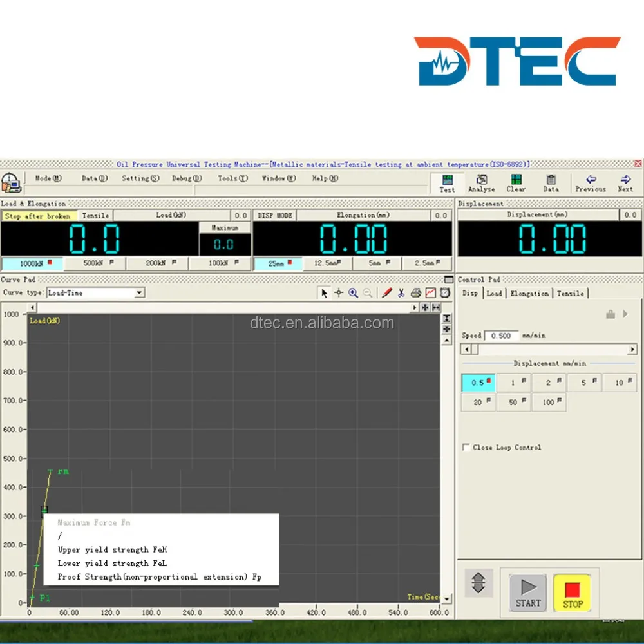Click the arrow selection tool on curve pad
The image size is (644, 644).
pos(324,292)
